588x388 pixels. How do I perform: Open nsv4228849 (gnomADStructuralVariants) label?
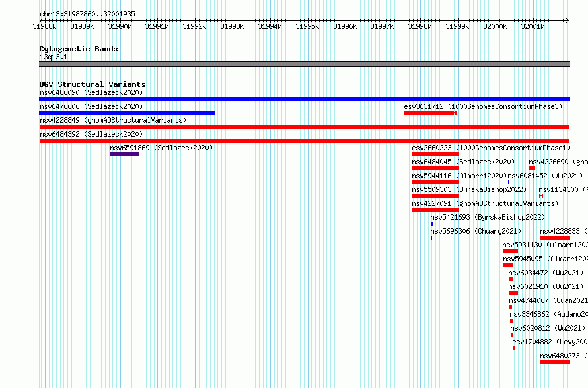[113, 120]
